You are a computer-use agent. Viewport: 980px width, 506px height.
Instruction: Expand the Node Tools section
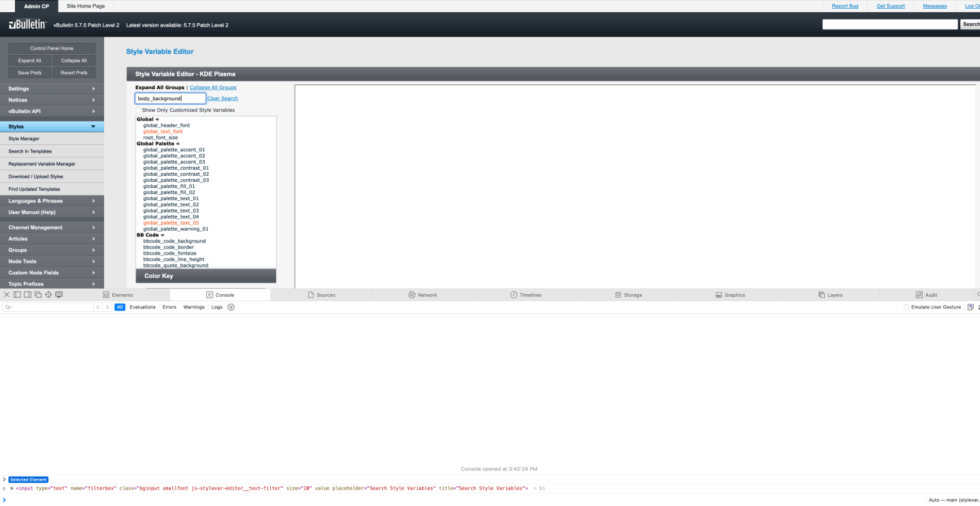[52, 262]
